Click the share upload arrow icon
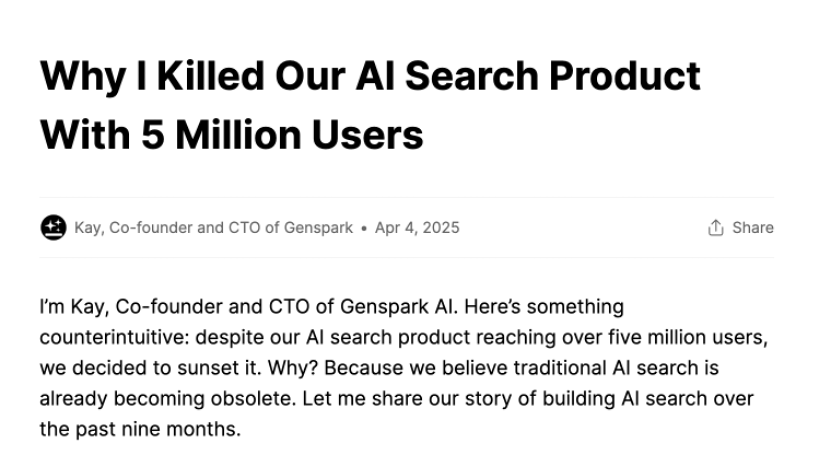Viewport: 832px width, 456px height. pyautogui.click(x=715, y=228)
